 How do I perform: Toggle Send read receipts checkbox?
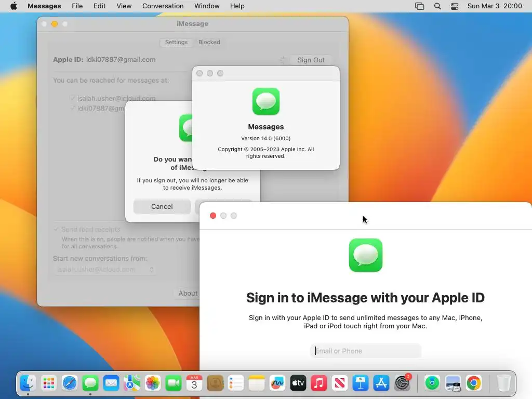pyautogui.click(x=56, y=229)
